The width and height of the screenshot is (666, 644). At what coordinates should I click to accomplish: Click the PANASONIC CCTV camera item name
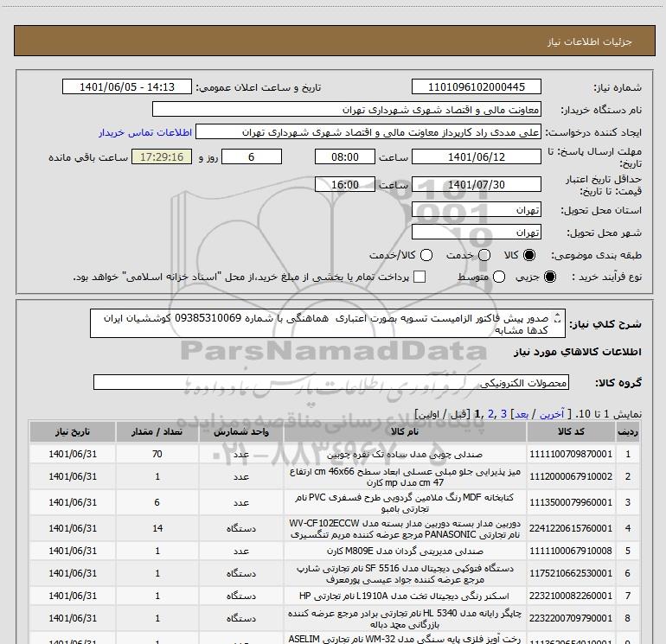coord(405,528)
